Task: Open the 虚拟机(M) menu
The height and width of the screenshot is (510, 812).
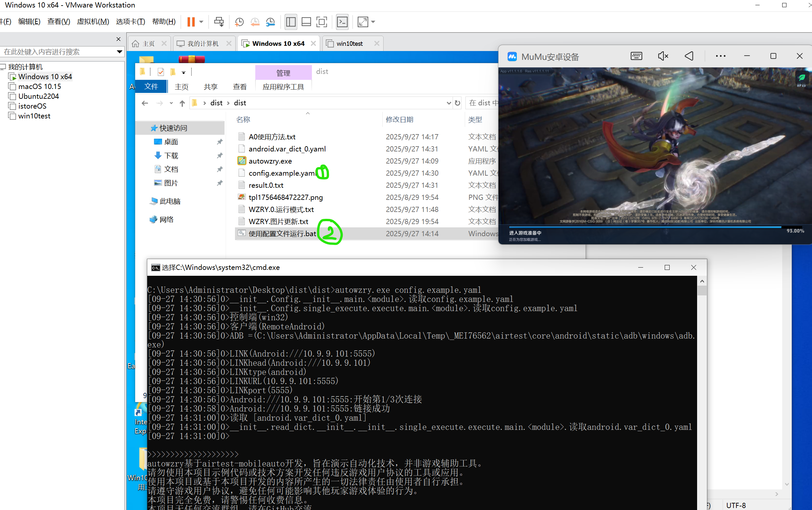Action: [x=93, y=22]
